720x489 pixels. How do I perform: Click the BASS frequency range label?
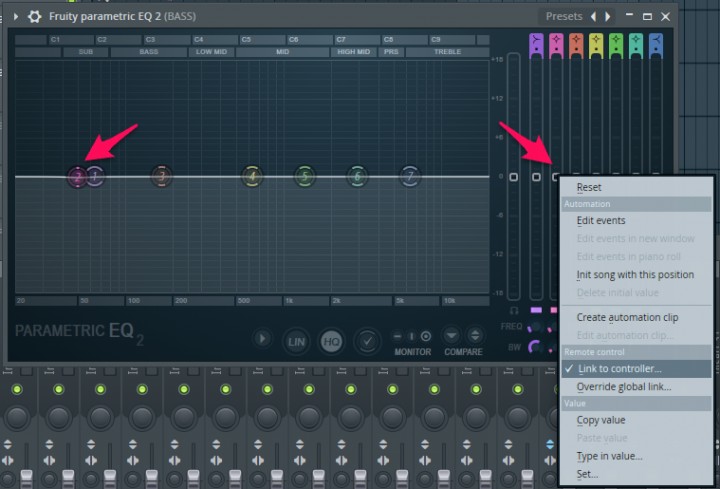tap(148, 52)
